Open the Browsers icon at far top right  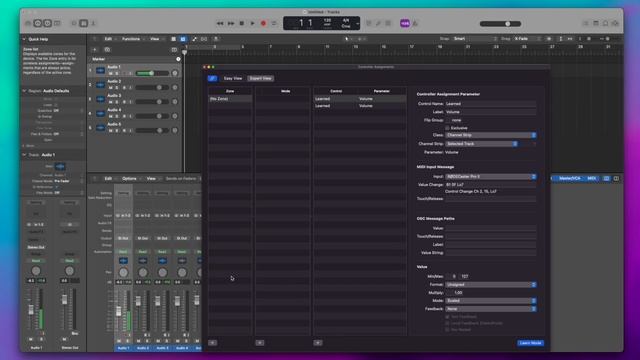616,23
